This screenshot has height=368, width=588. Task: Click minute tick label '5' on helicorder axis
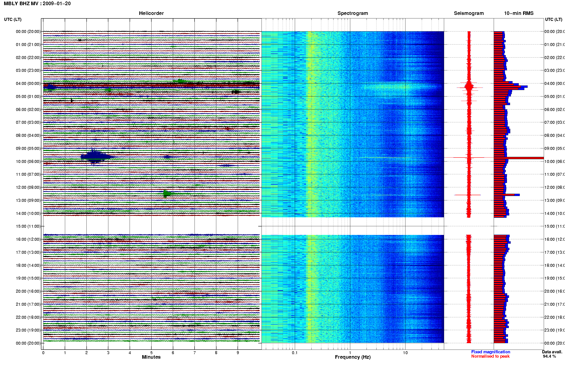(151, 353)
